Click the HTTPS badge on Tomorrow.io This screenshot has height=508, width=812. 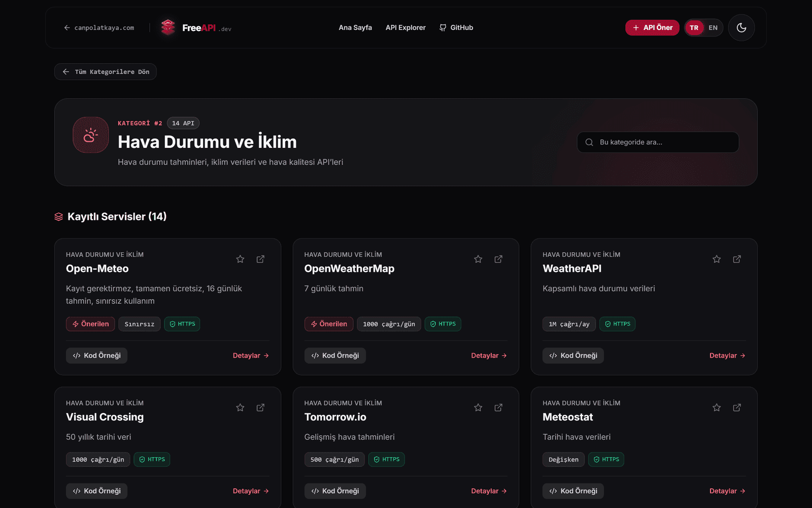pos(386,460)
